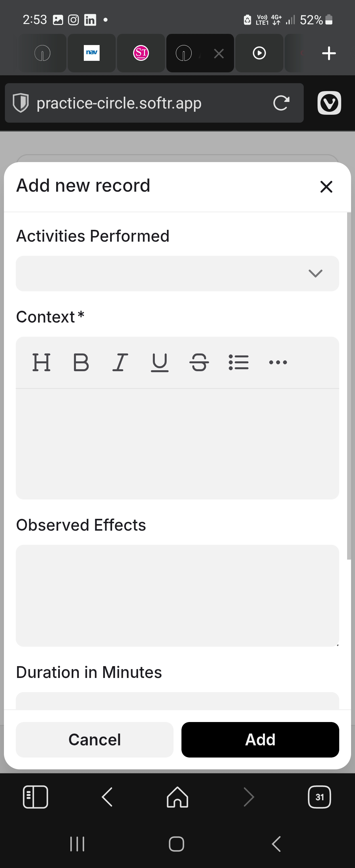Open the Vivaldi browser menu

point(329,103)
